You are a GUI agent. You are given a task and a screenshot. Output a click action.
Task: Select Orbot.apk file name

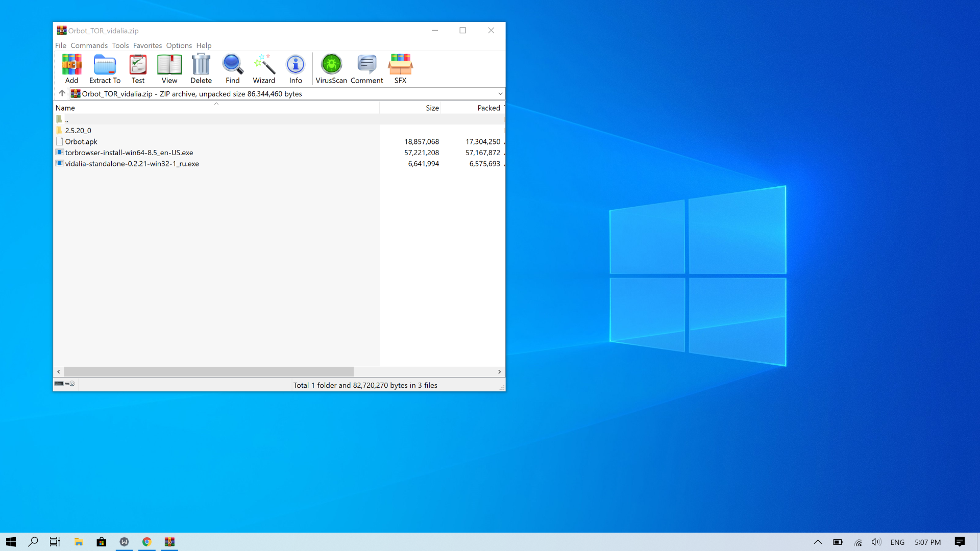(81, 142)
